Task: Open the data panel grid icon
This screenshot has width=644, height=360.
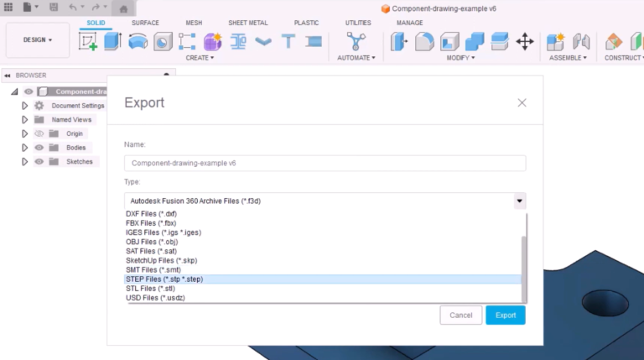Action: coord(8,8)
